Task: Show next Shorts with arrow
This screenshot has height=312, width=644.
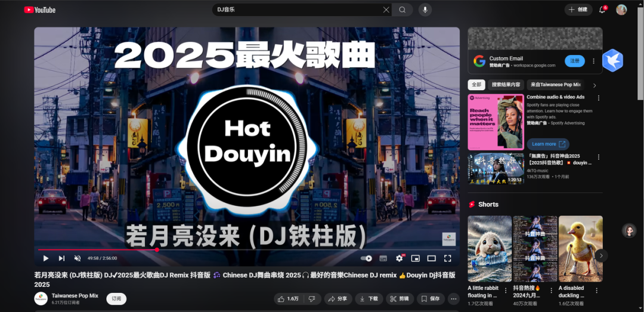Action: click(601, 255)
